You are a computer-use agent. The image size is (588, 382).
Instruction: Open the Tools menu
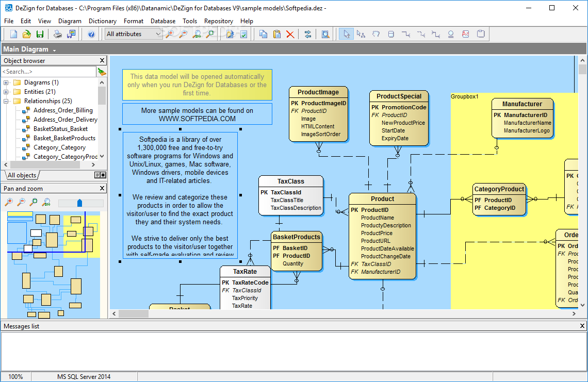pos(190,21)
